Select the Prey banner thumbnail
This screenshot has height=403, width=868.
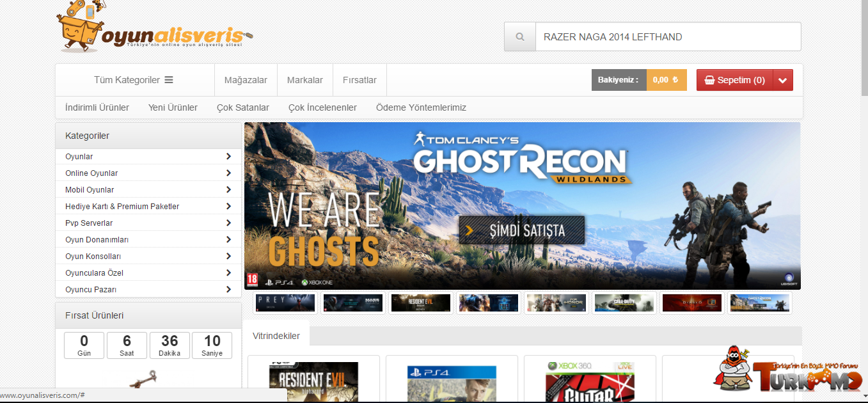[x=285, y=303]
